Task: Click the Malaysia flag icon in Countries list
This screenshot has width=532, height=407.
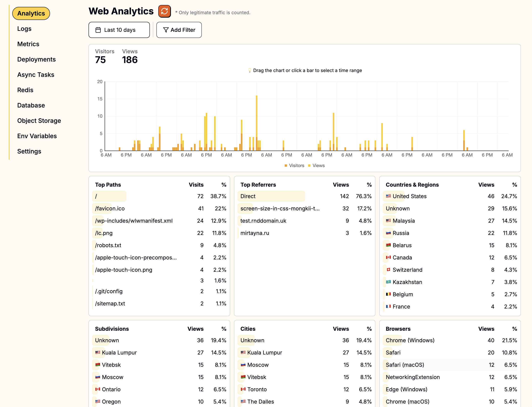Action: click(x=388, y=220)
